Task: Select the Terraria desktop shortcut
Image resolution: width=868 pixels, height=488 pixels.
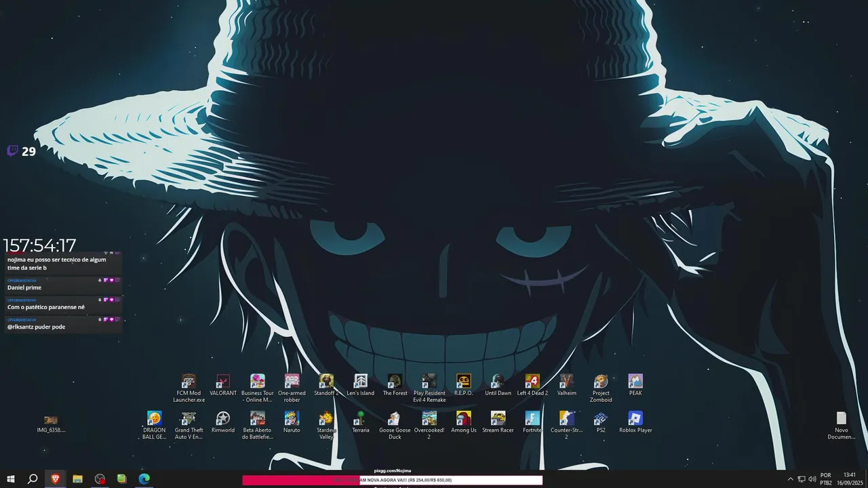Action: coord(361,422)
